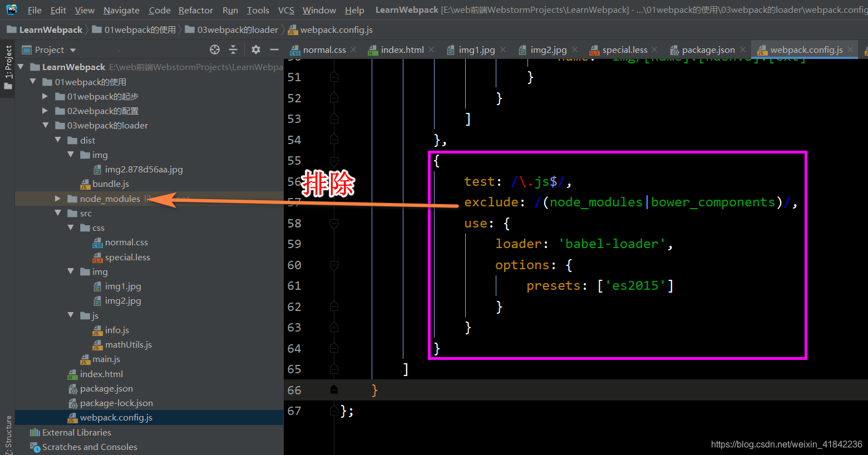The image size is (868, 455).
Task: Collapse the css folder under src
Action: (71, 227)
